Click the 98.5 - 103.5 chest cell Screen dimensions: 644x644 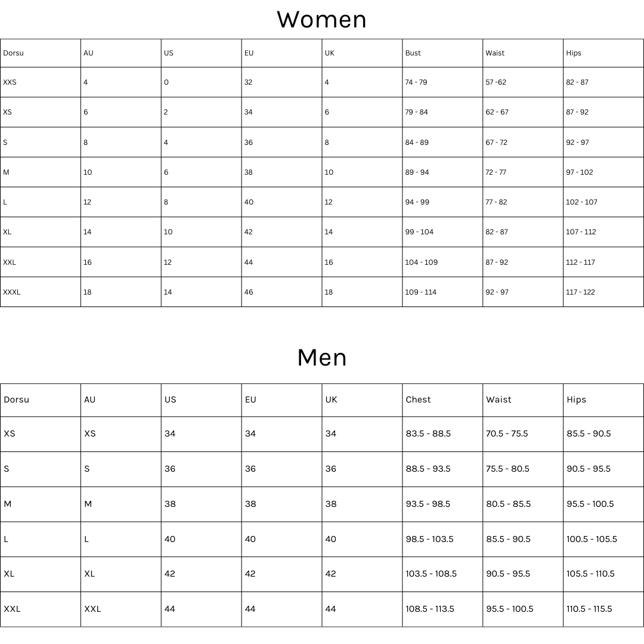(x=429, y=539)
